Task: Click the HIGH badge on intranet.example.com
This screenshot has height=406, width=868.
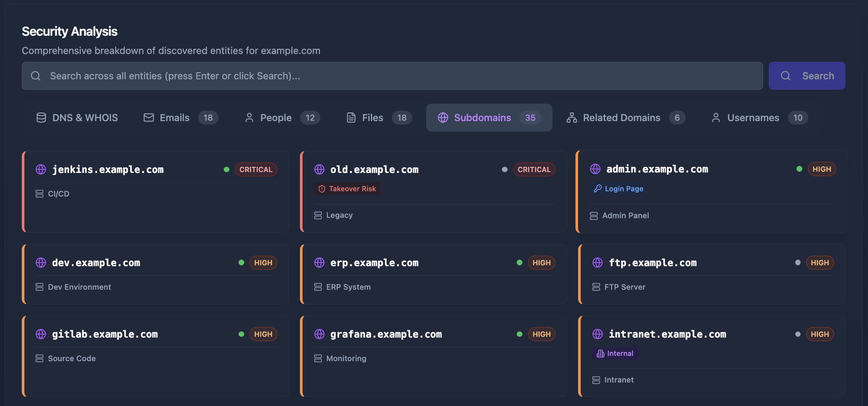Action: click(x=820, y=334)
